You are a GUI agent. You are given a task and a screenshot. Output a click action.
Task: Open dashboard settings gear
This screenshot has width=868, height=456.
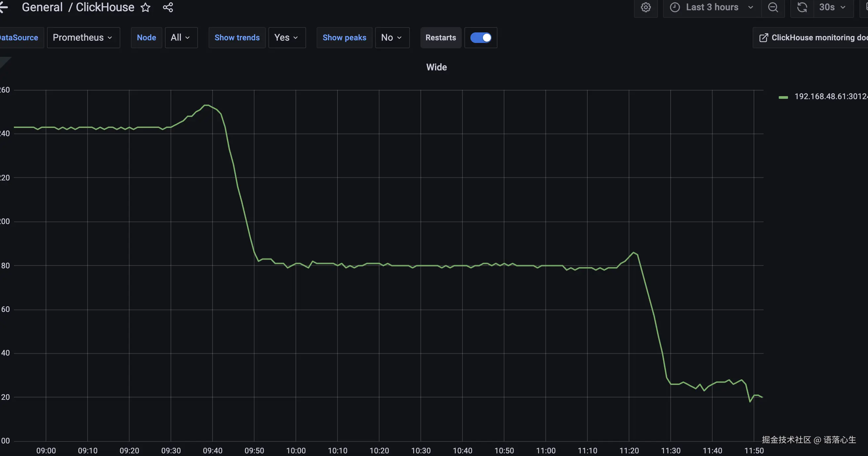coord(646,7)
